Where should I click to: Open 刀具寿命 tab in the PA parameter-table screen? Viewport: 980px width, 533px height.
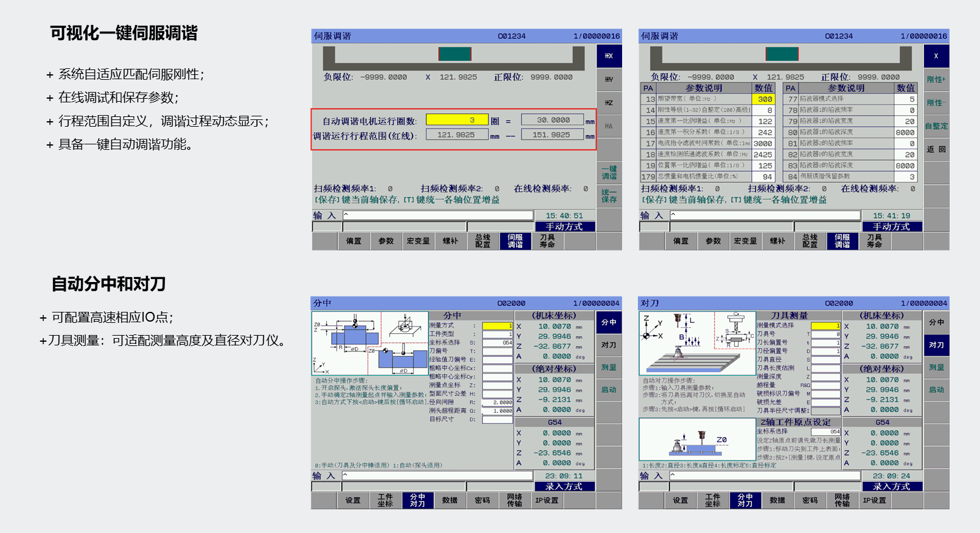click(x=874, y=241)
